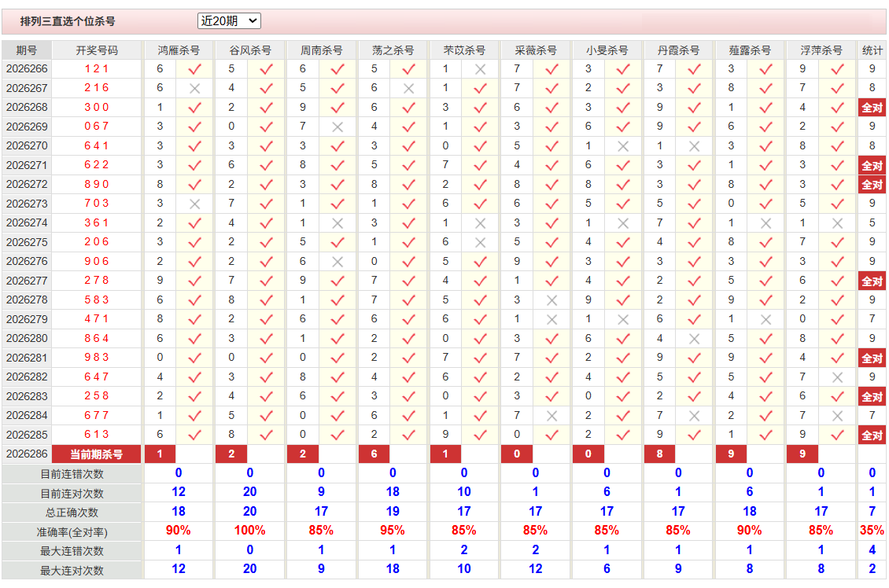Click the 最大连对次数 row label
The image size is (889, 588).
tap(72, 571)
